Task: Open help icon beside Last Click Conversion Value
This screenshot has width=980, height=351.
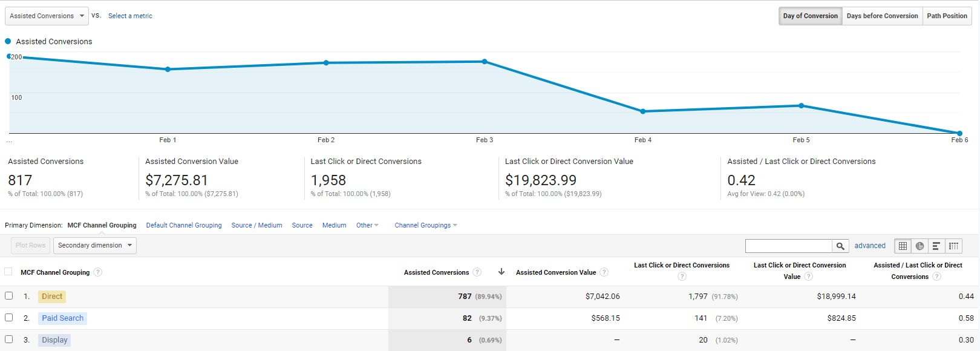Action: click(808, 277)
